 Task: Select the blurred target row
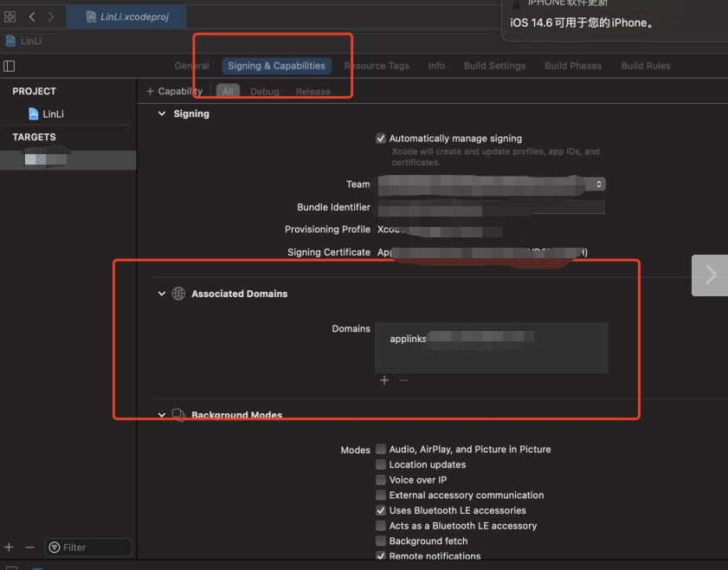(68, 159)
